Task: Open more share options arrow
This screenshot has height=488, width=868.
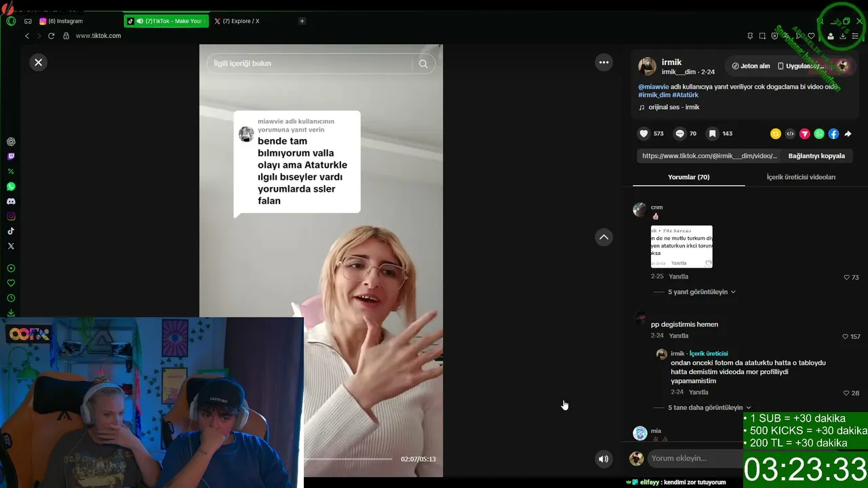Action: coord(848,134)
